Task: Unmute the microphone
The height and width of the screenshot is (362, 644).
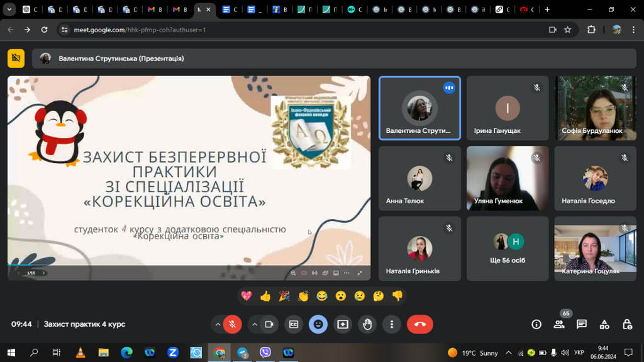Action: tap(232, 324)
